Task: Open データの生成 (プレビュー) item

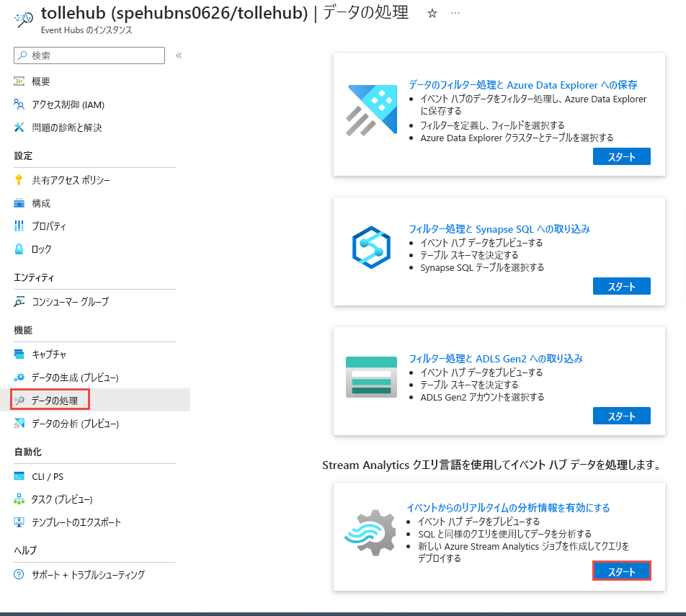Action: (75, 378)
